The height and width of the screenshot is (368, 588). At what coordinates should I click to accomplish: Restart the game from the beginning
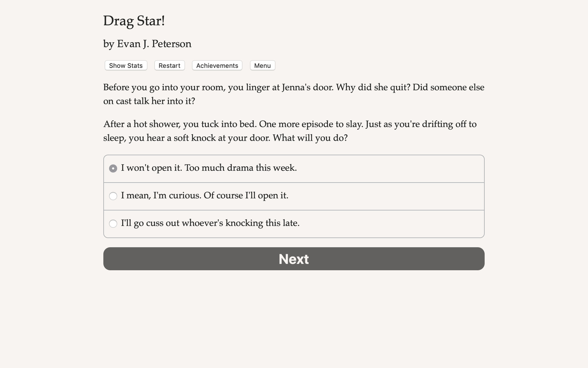coord(169,65)
